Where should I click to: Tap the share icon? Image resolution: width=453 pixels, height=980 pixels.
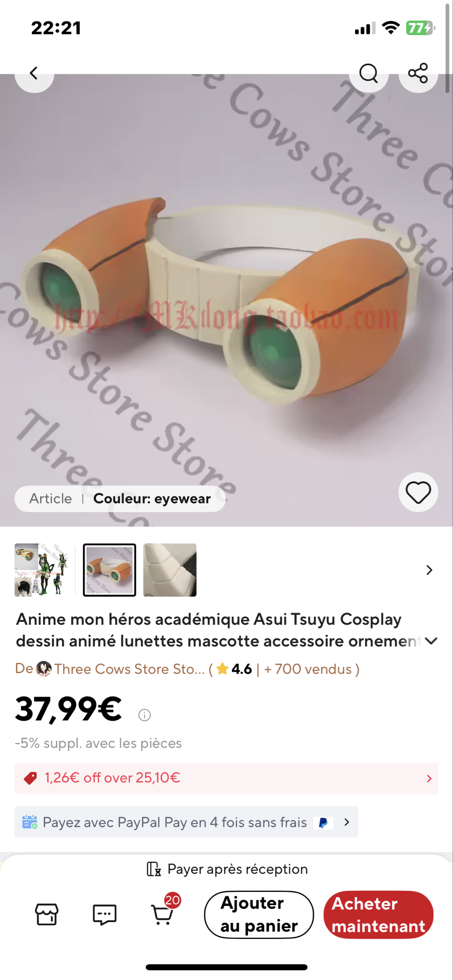tap(418, 73)
